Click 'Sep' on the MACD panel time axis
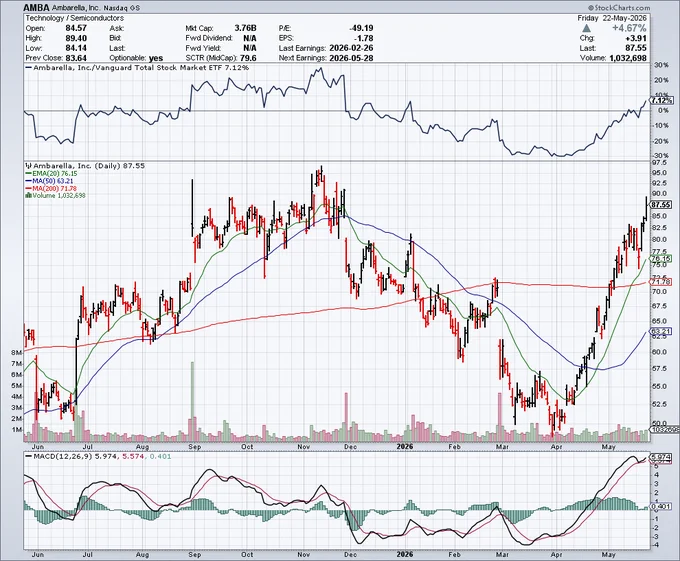The width and height of the screenshot is (680, 561). coord(195,554)
